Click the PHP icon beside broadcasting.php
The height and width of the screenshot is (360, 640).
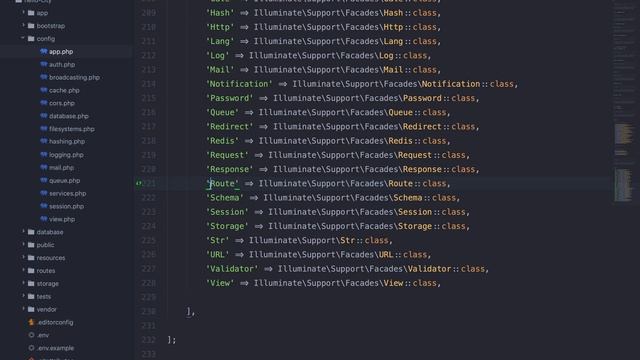[x=44, y=77]
